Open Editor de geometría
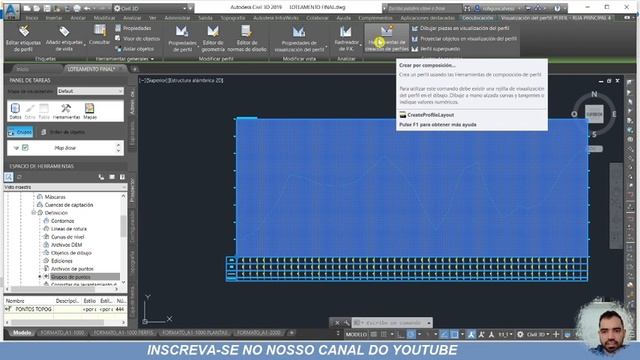 click(x=213, y=38)
